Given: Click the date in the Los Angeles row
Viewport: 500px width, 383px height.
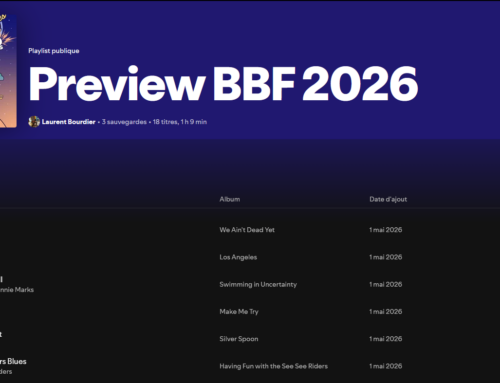Looking at the screenshot, I should tap(385, 257).
